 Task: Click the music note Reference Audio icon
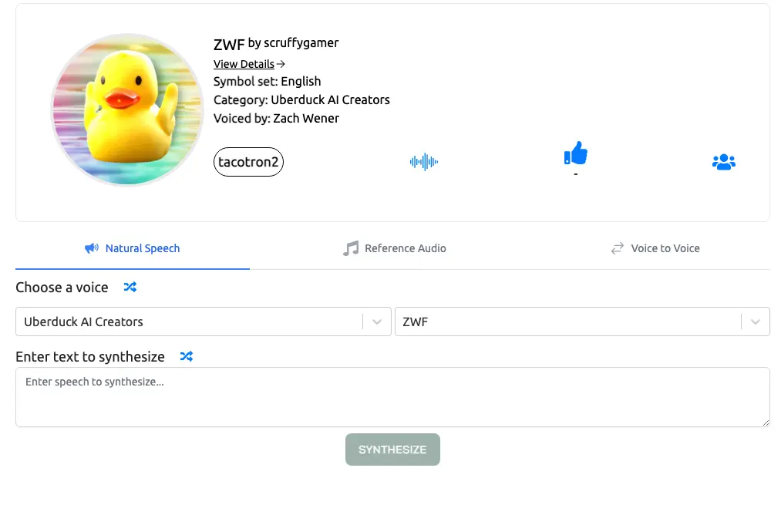point(351,248)
